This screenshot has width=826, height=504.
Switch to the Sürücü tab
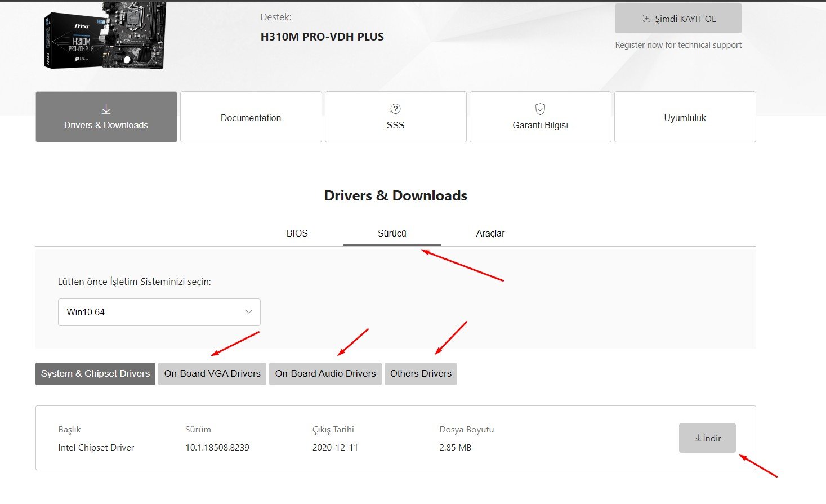[x=392, y=233]
